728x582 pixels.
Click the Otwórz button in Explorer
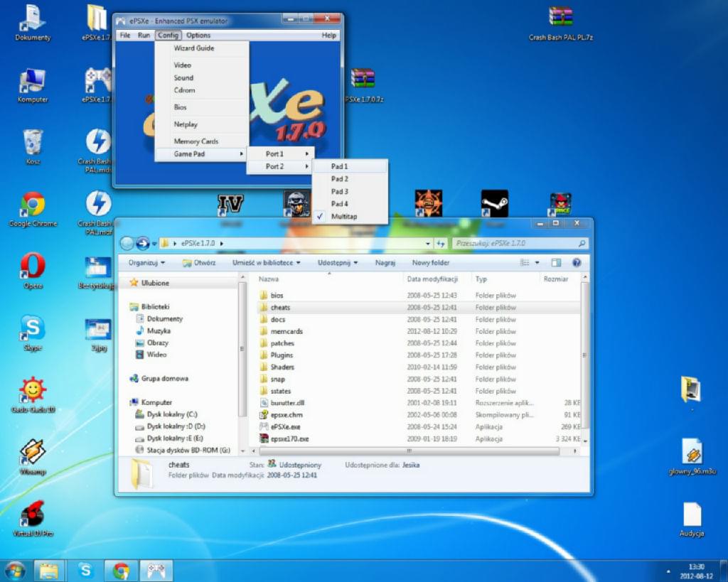pyautogui.click(x=199, y=263)
